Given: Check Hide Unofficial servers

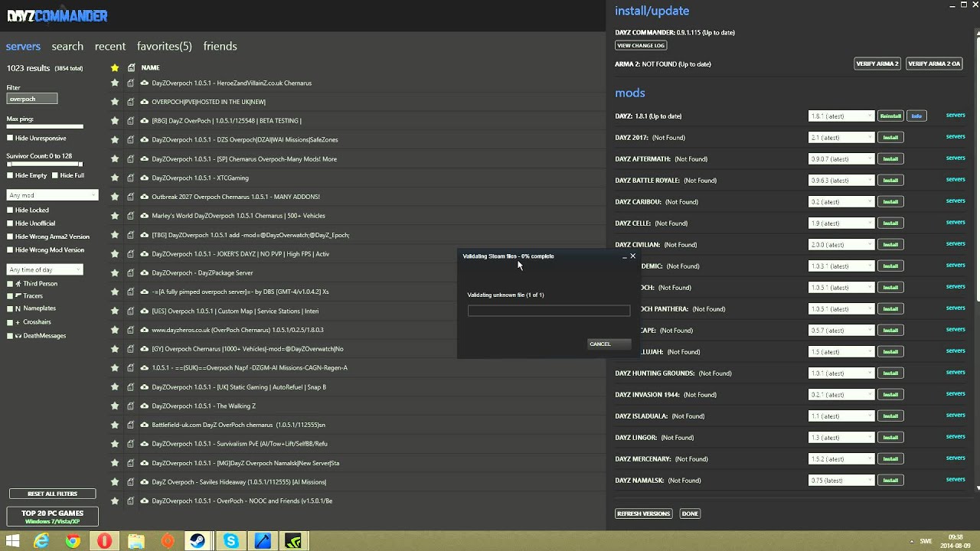Looking at the screenshot, I should tap(10, 223).
